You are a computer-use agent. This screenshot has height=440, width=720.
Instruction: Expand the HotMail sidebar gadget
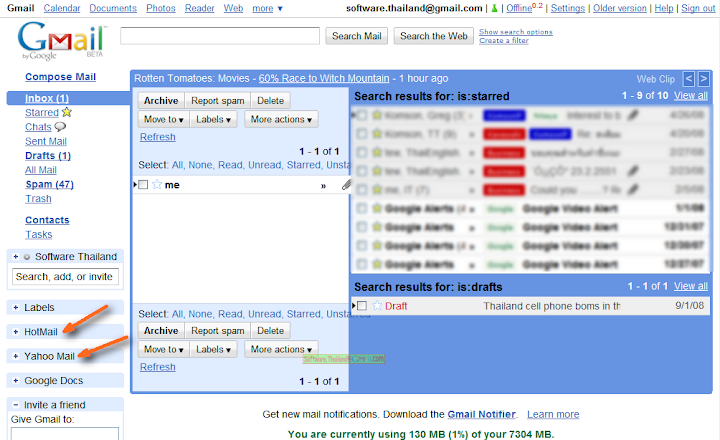[16, 332]
